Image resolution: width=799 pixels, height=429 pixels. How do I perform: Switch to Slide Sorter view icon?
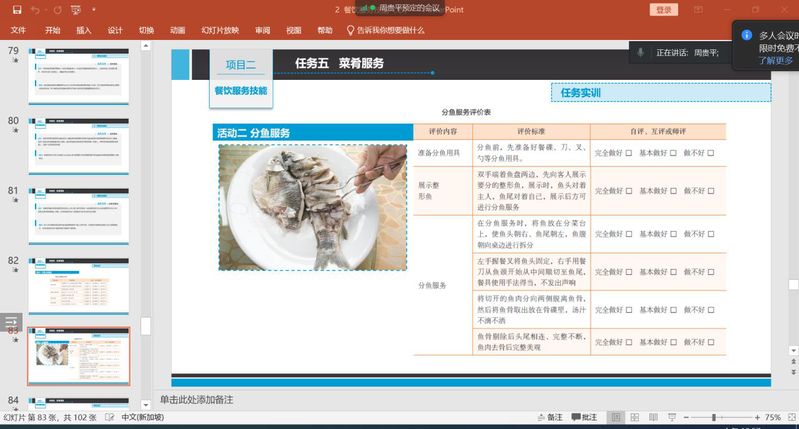click(634, 417)
